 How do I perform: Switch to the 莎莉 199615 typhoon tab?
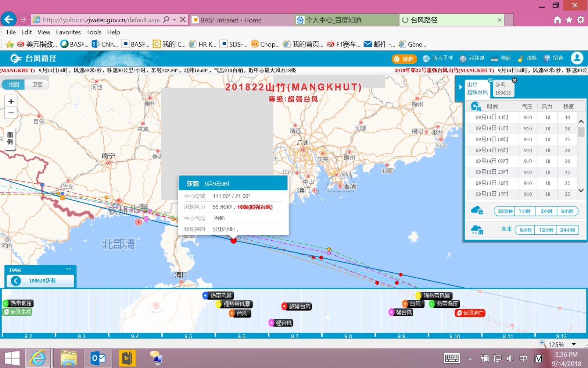click(503, 89)
